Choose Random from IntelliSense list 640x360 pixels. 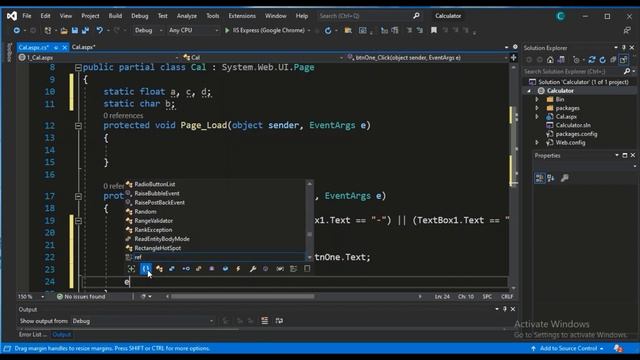145,211
